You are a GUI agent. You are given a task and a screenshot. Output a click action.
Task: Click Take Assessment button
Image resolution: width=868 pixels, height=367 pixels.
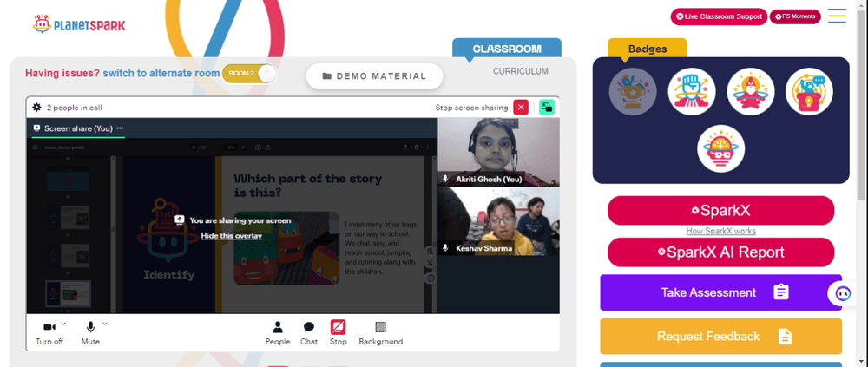pyautogui.click(x=720, y=292)
